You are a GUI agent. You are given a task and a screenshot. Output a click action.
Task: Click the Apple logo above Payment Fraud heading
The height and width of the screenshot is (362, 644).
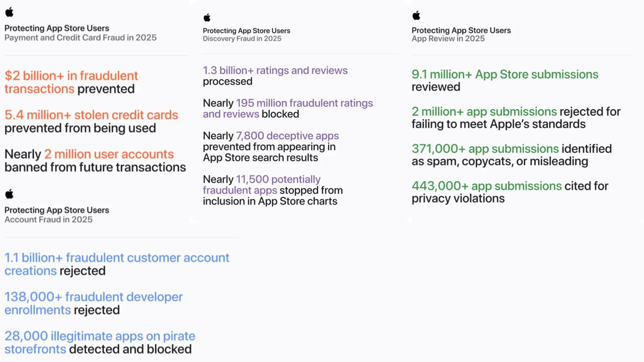pos(9,12)
